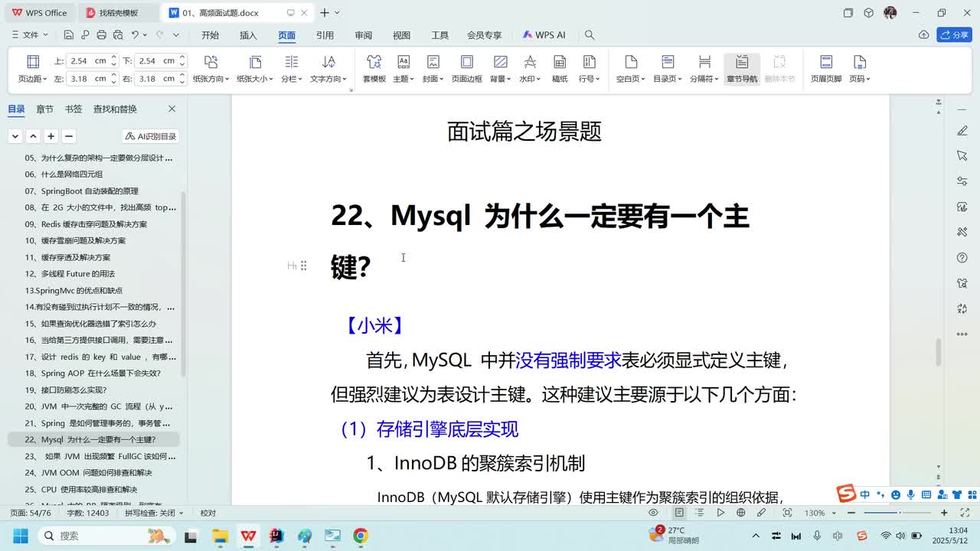
Task: Switch to web layout globe icon in status bar
Action: coord(741,513)
